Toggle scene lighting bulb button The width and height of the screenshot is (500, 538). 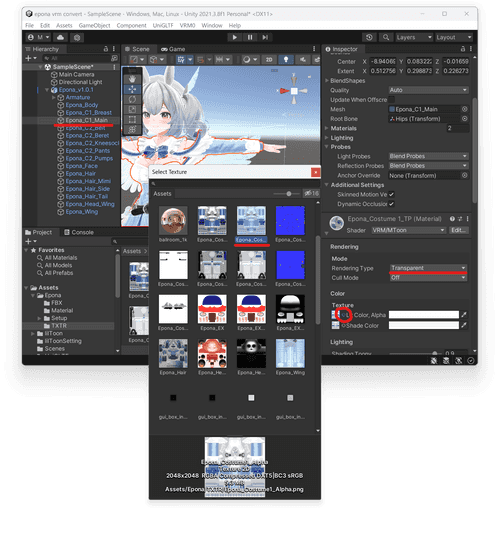pos(286,60)
